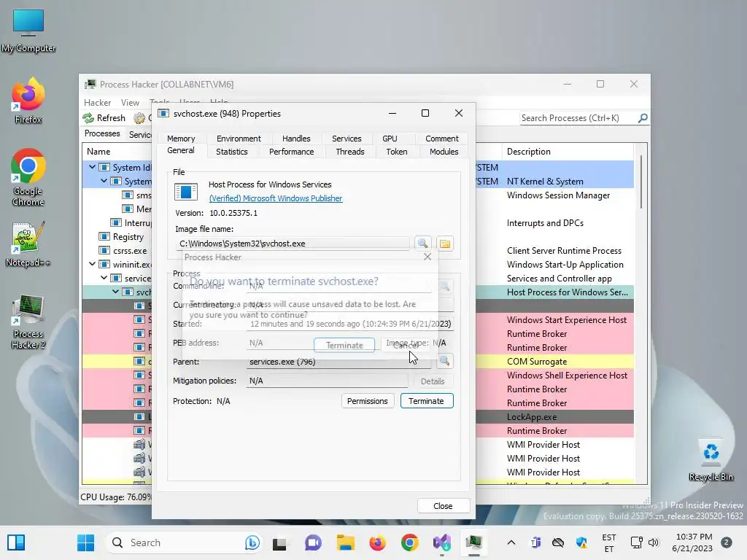The image size is (747, 560).
Task: Open the View menu
Action: [130, 102]
